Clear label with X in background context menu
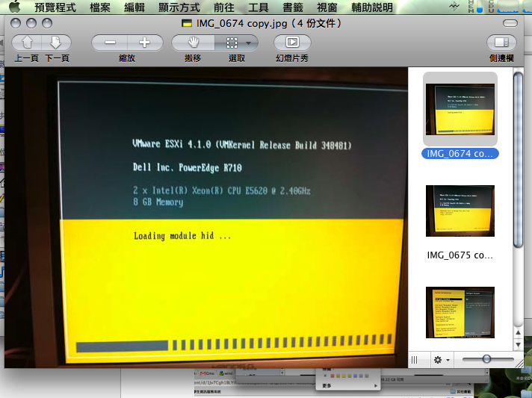This screenshot has width=532, height=398. pos(325,376)
